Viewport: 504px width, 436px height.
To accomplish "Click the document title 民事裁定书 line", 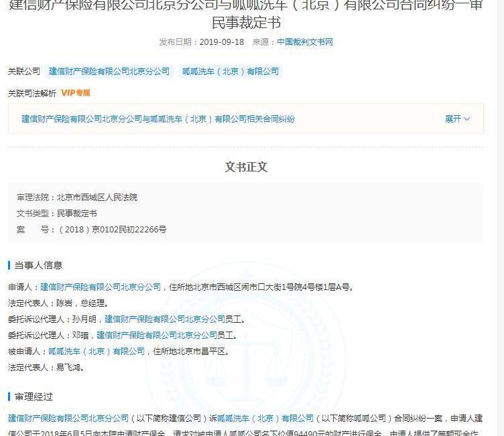I will pyautogui.click(x=246, y=23).
